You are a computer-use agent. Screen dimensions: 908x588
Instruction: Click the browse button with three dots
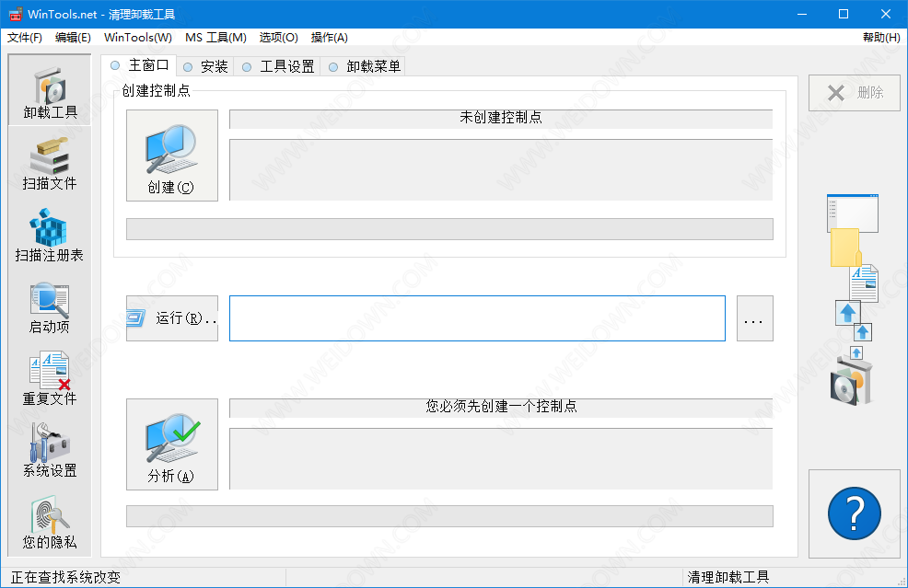pos(754,318)
